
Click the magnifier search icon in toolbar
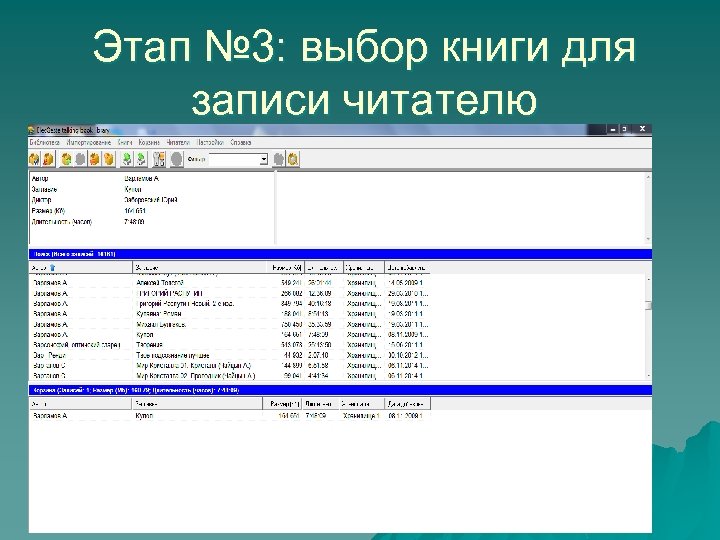click(293, 159)
